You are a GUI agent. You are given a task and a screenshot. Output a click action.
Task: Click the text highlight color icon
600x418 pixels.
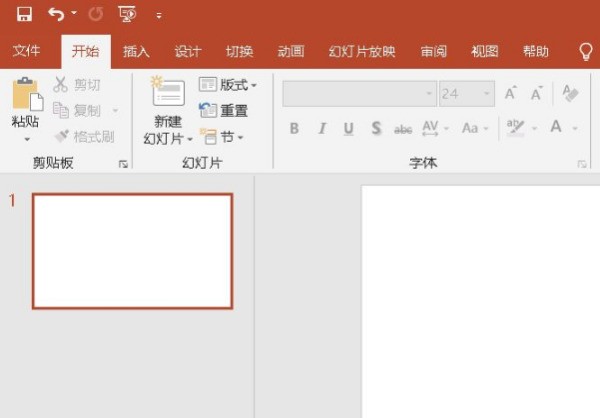pos(515,128)
